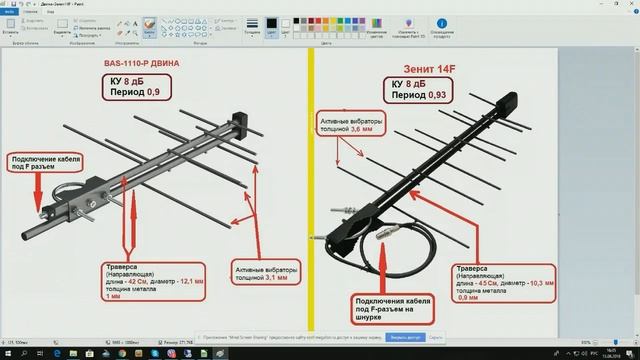Screen dimensions: 640x360
Task: Adjust the zoom slider handle
Action: (616, 342)
